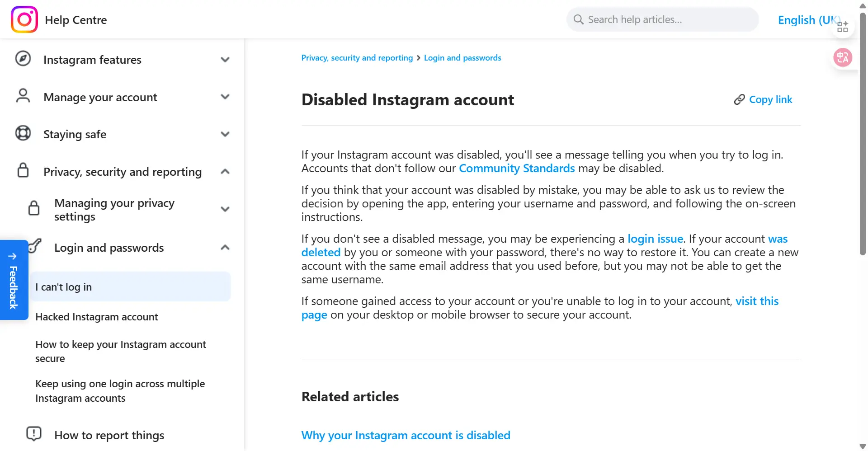This screenshot has height=451, width=868.
Task: Click the person icon beside Manage your account
Action: pyautogui.click(x=23, y=96)
